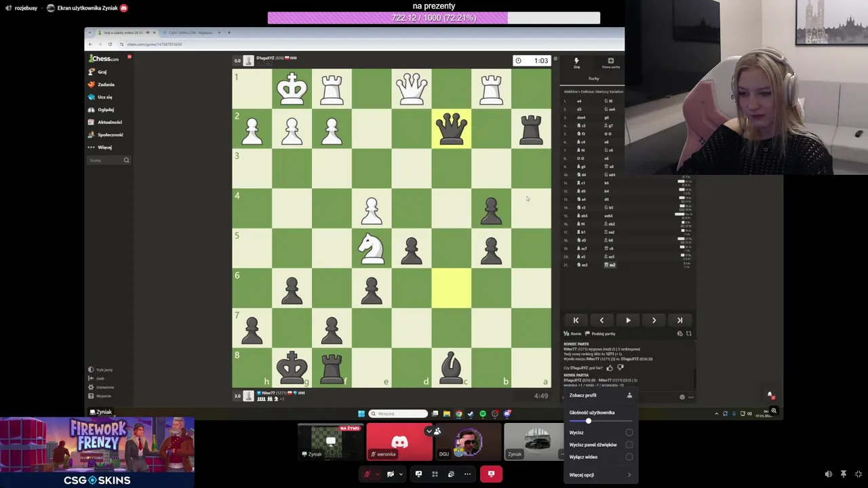Step forward one move

[654, 320]
